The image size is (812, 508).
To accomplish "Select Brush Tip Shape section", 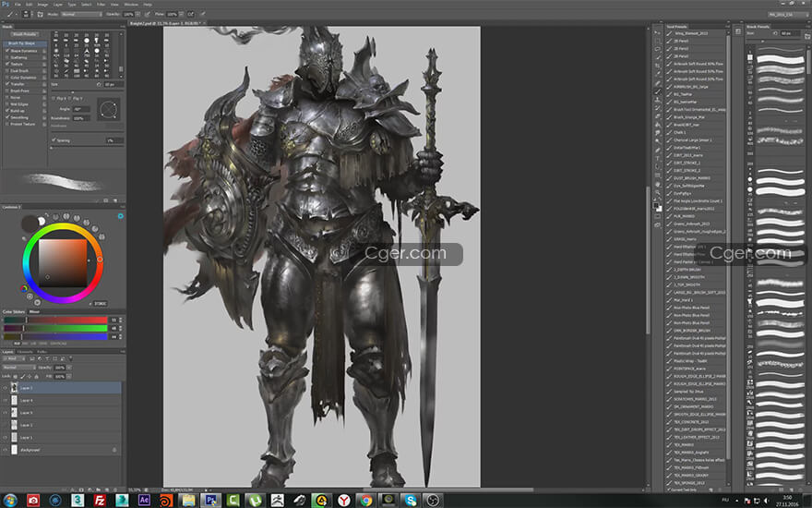I will click(x=25, y=43).
